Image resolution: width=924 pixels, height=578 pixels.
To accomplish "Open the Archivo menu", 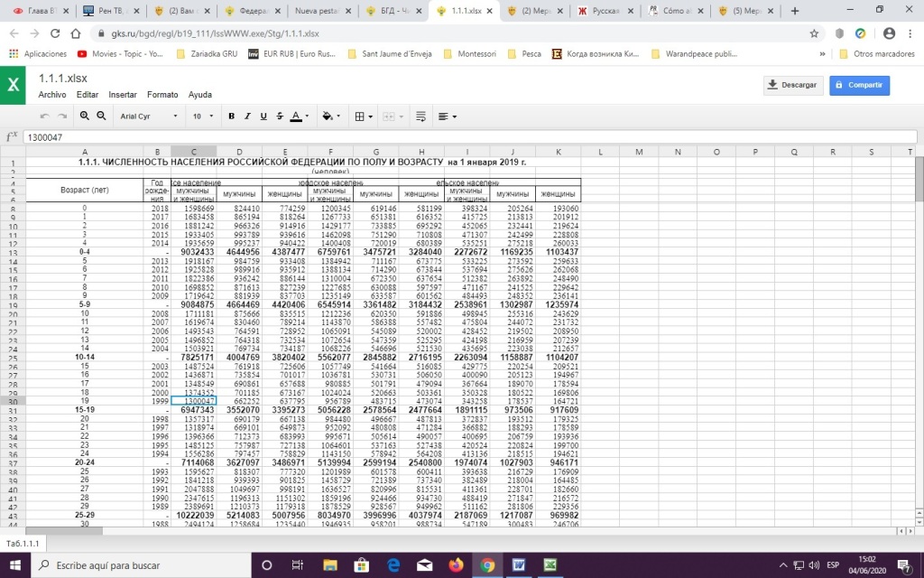I will pyautogui.click(x=52, y=95).
